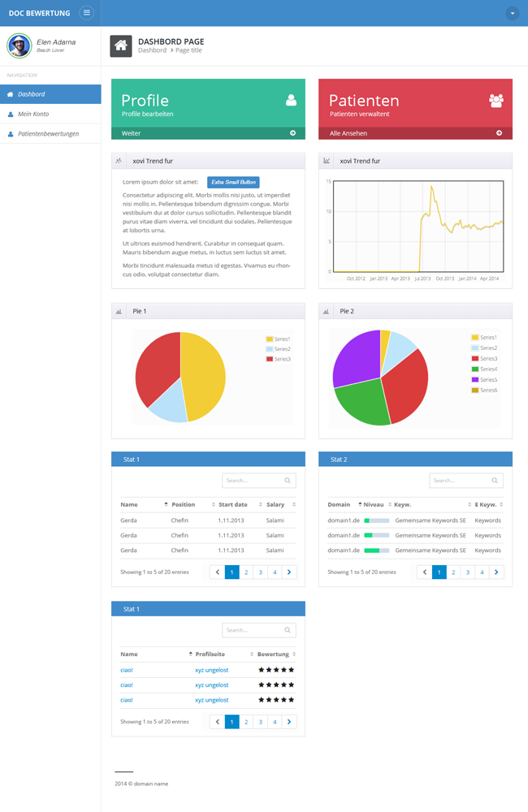This screenshot has width=528, height=812.
Task: Sort Stat 2 table by Domain column
Action: pos(339,504)
